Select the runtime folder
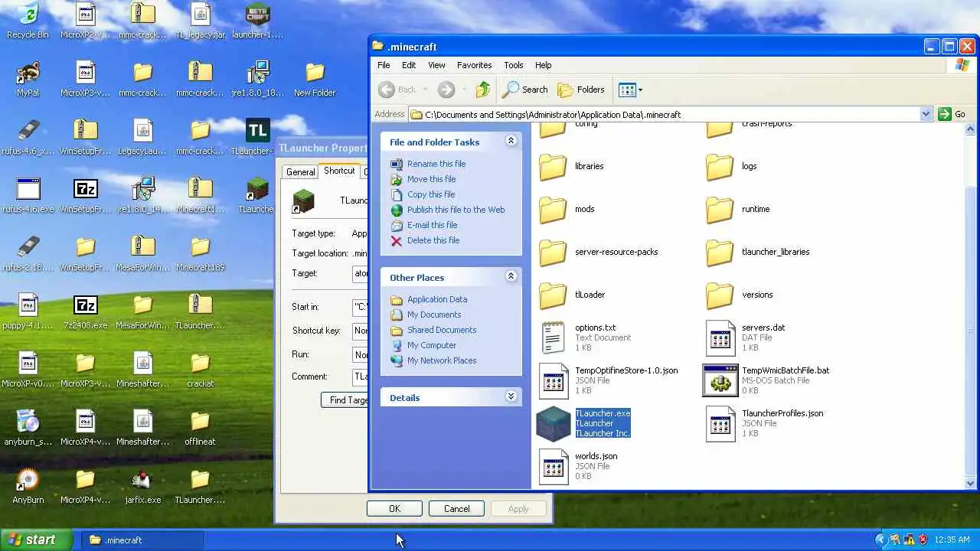The width and height of the screenshot is (980, 551). [x=737, y=209]
